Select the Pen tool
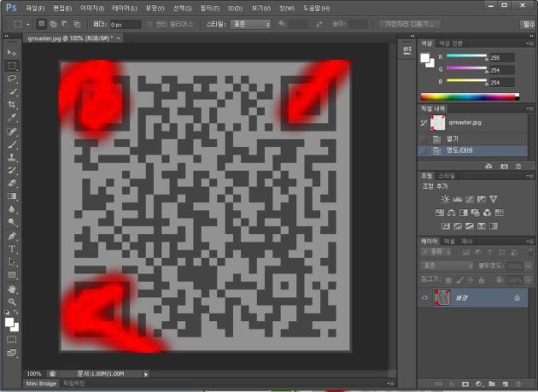The height and width of the screenshot is (392, 538). [12, 237]
